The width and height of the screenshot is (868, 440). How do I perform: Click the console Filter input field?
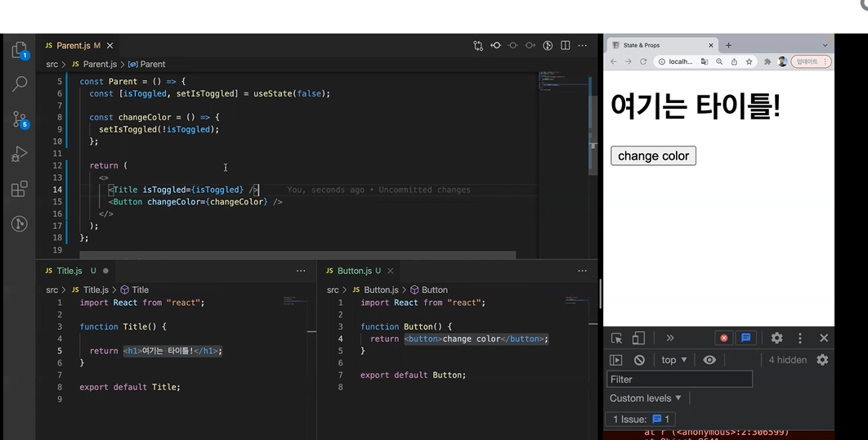tap(679, 379)
